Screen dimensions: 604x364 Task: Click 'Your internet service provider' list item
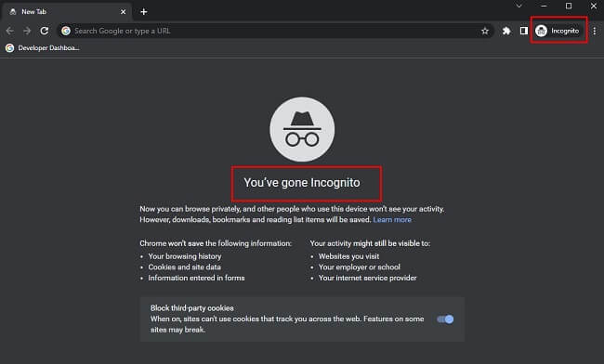(x=367, y=278)
